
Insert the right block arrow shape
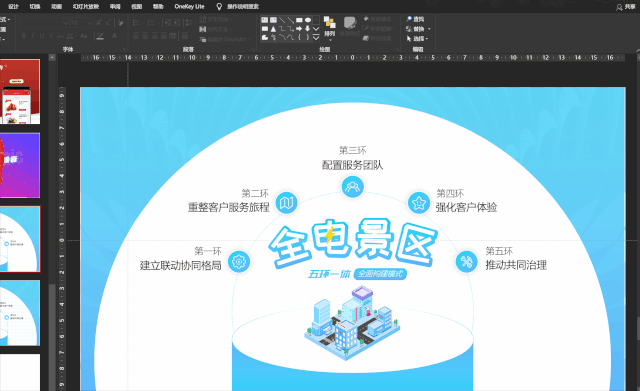tap(299, 29)
